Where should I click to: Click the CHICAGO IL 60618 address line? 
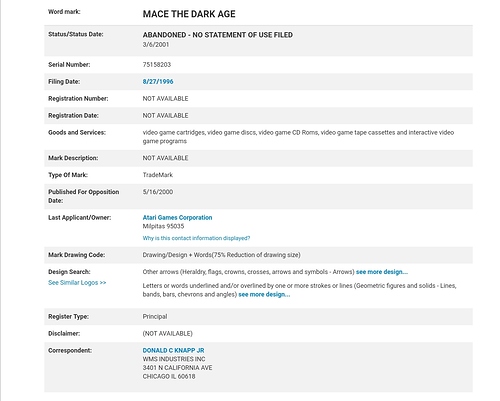(169, 377)
